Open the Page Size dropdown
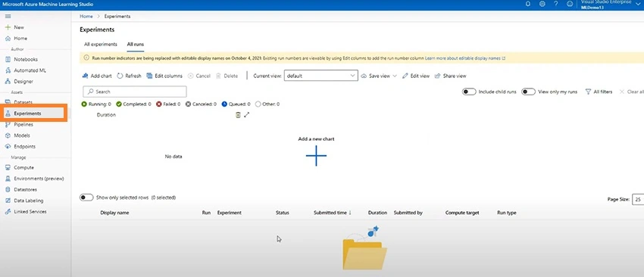 638,199
